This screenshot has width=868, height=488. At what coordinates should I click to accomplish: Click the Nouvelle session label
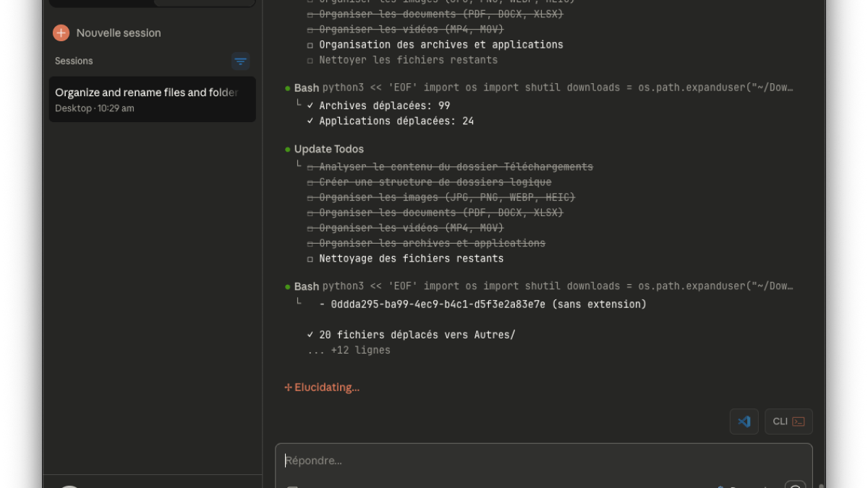pyautogui.click(x=119, y=33)
